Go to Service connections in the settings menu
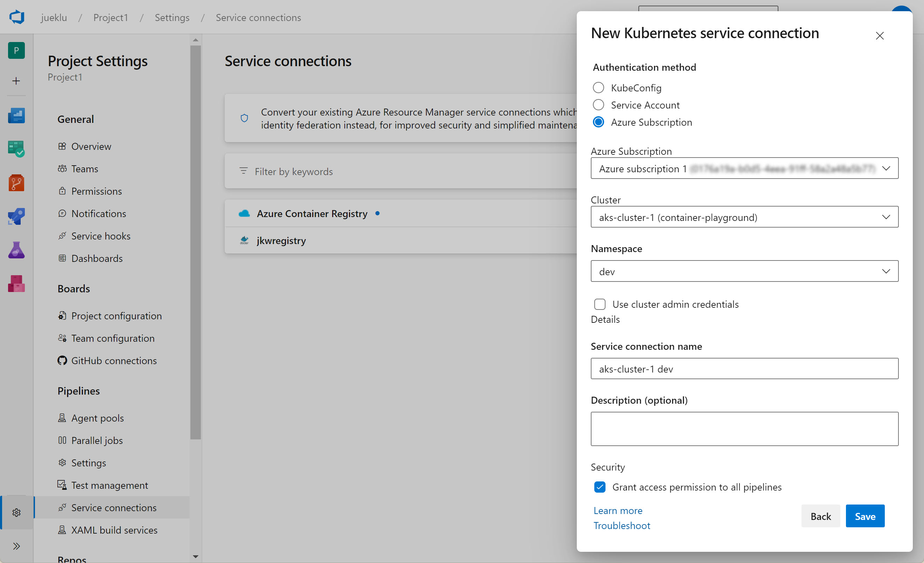This screenshot has height=563, width=924. (114, 507)
